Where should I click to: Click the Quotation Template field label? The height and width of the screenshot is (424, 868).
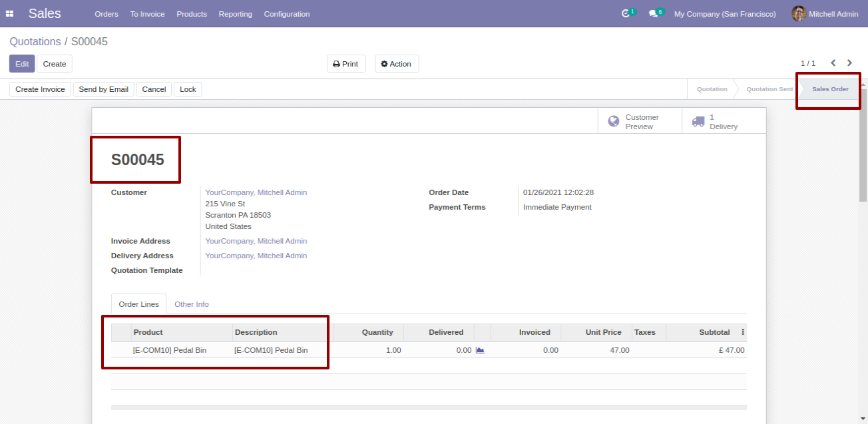[147, 270]
